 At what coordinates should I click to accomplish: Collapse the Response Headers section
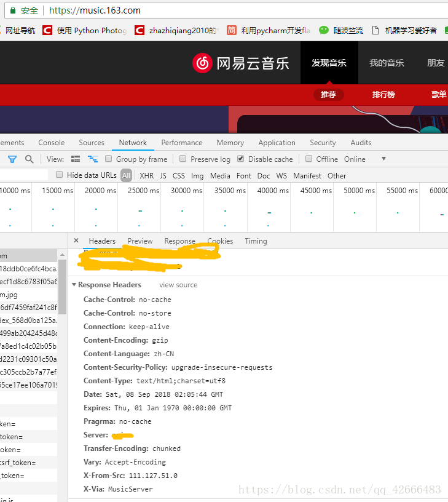pyautogui.click(x=74, y=285)
